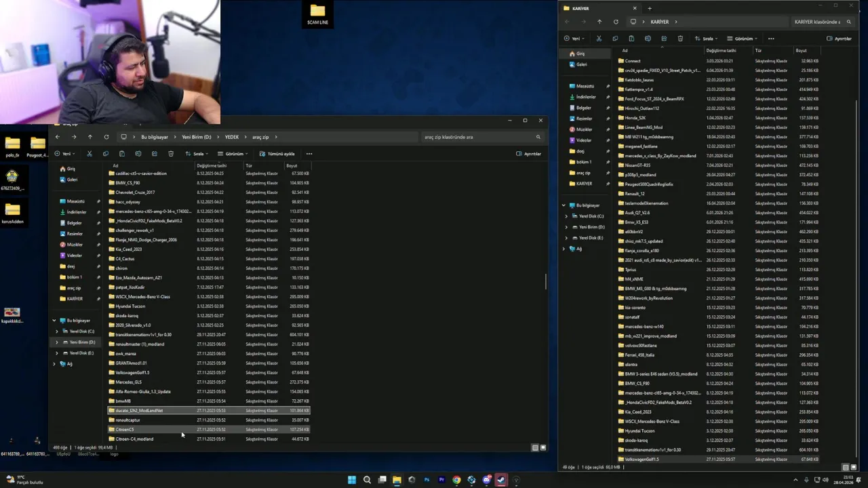The image size is (868, 488).
Task: Collapse Bu bilgisayar tree in araç zip window
Action: coord(54,321)
